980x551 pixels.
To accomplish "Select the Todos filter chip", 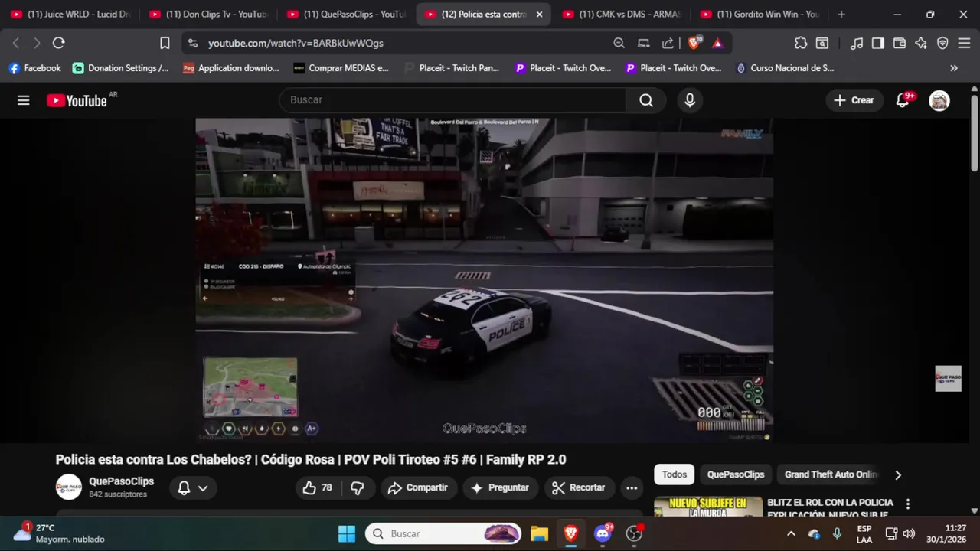I will (675, 474).
